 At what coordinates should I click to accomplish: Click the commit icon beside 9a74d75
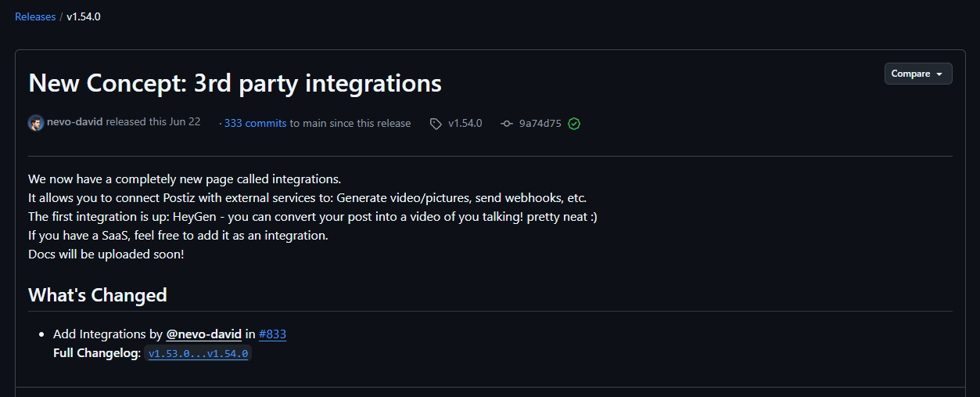(x=507, y=124)
